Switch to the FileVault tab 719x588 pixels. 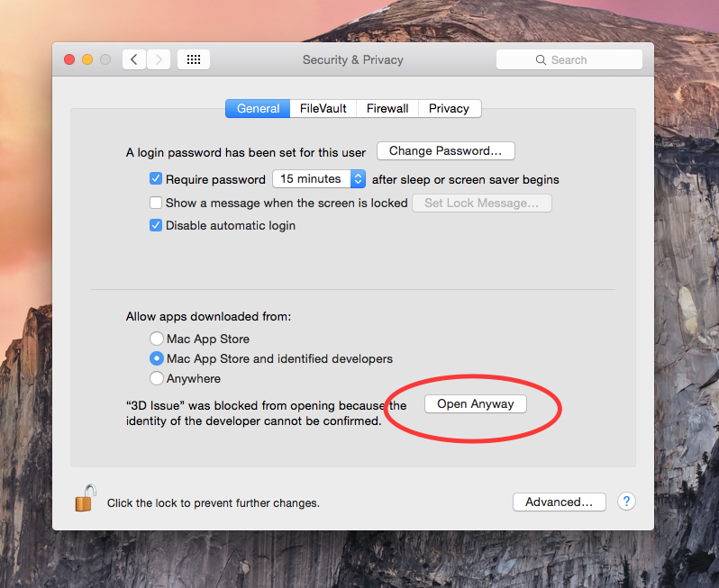point(323,108)
